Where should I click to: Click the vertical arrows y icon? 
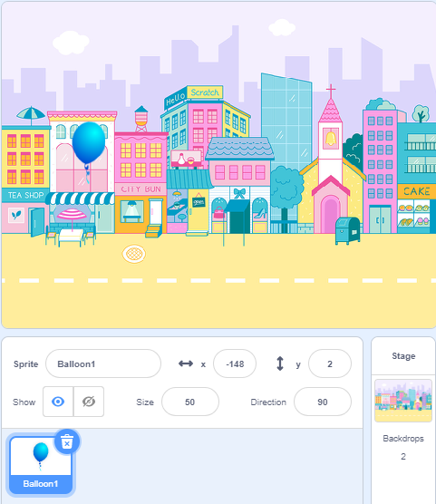pos(280,363)
